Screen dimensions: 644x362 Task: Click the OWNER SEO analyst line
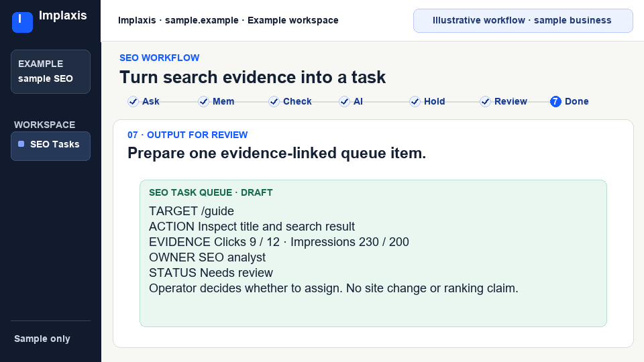click(207, 257)
